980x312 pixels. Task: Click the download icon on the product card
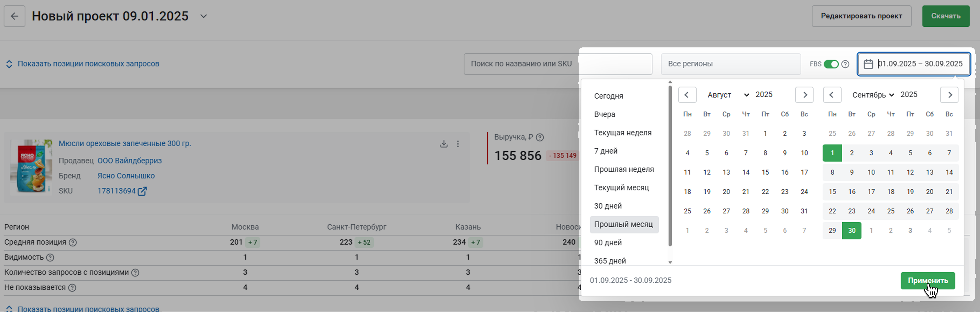click(444, 144)
